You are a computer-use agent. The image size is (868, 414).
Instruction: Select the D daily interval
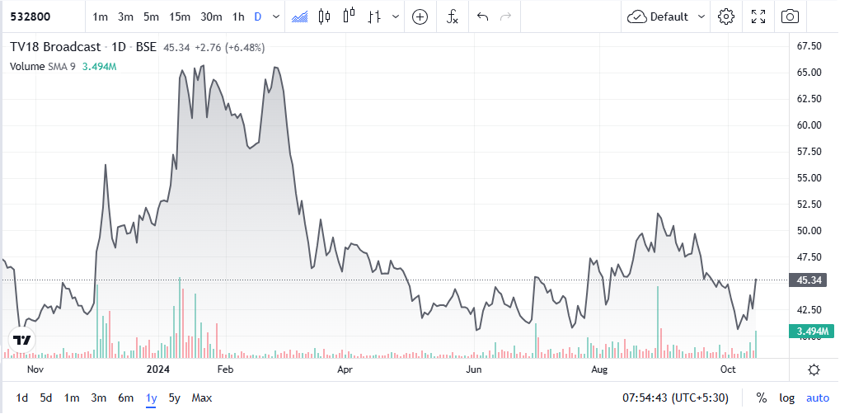[x=258, y=16]
